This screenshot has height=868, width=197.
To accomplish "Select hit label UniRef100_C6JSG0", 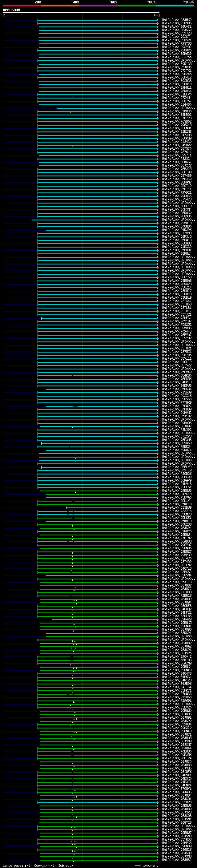I will point(177,30).
